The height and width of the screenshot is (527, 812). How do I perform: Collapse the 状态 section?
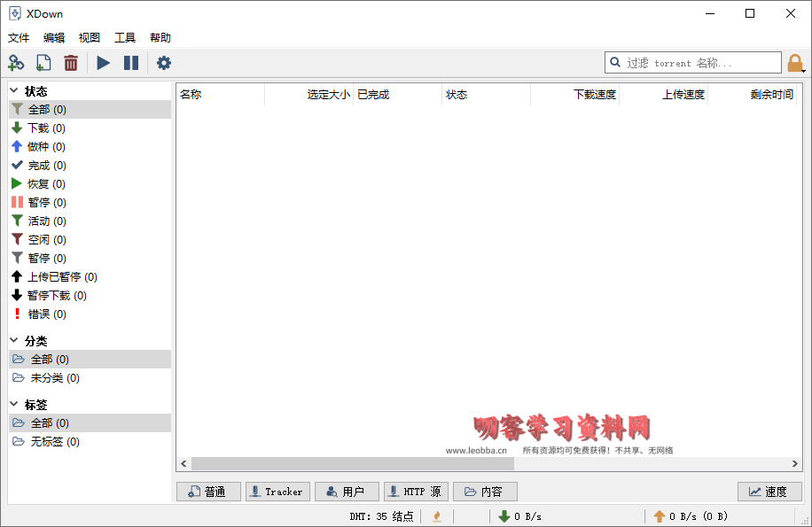tap(14, 91)
